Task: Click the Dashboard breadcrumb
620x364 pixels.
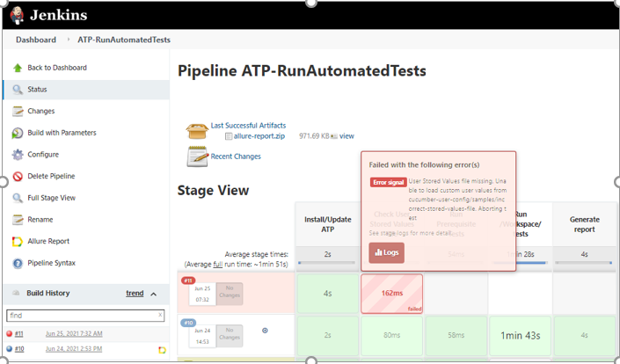Action: pos(36,40)
